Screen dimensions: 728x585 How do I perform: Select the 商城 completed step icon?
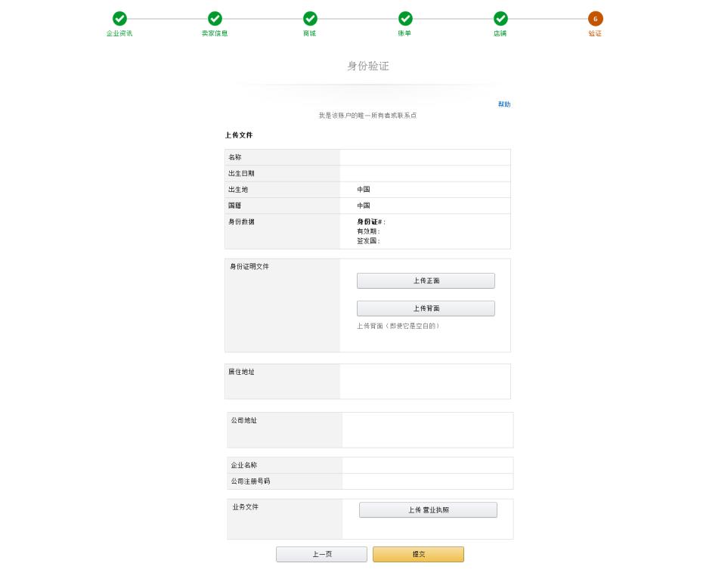[310, 17]
